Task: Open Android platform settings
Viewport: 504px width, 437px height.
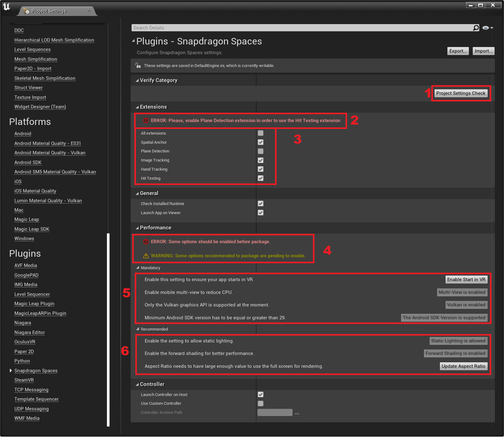Action: click(23, 134)
